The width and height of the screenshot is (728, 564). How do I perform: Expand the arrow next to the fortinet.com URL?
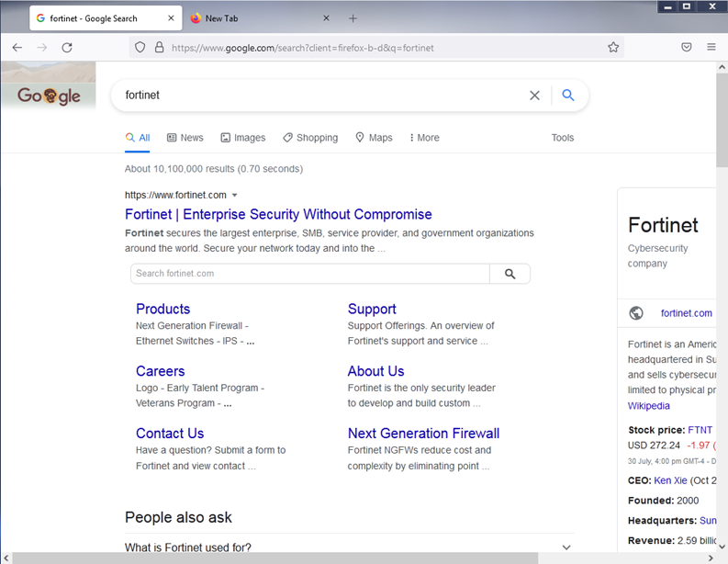pyautogui.click(x=235, y=196)
